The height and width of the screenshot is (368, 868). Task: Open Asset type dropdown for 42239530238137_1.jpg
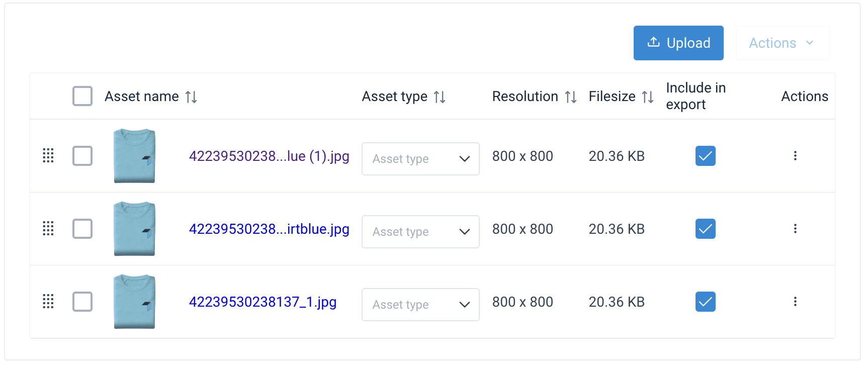pyautogui.click(x=420, y=305)
